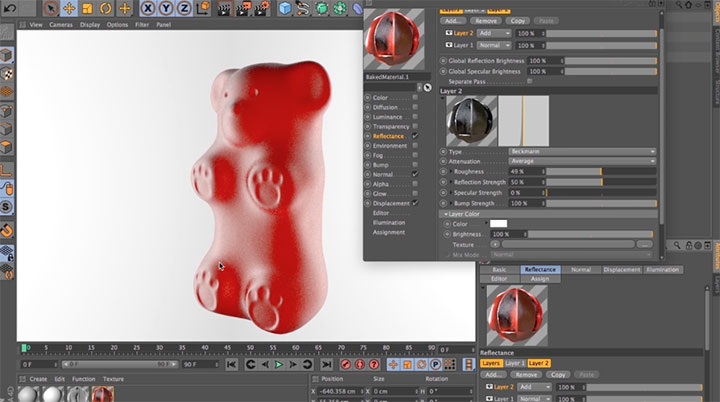
Task: Open Render Settings gear clapperboard icon
Action: point(261,8)
